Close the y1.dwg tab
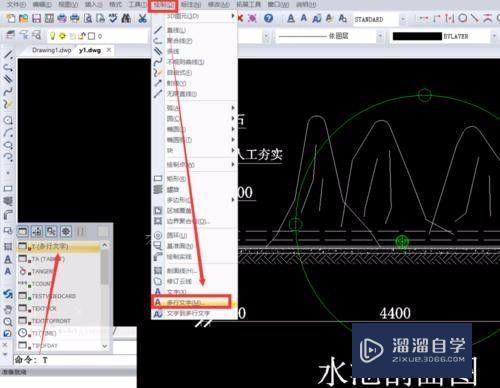Screen dimensions: 500x388 (109, 50)
